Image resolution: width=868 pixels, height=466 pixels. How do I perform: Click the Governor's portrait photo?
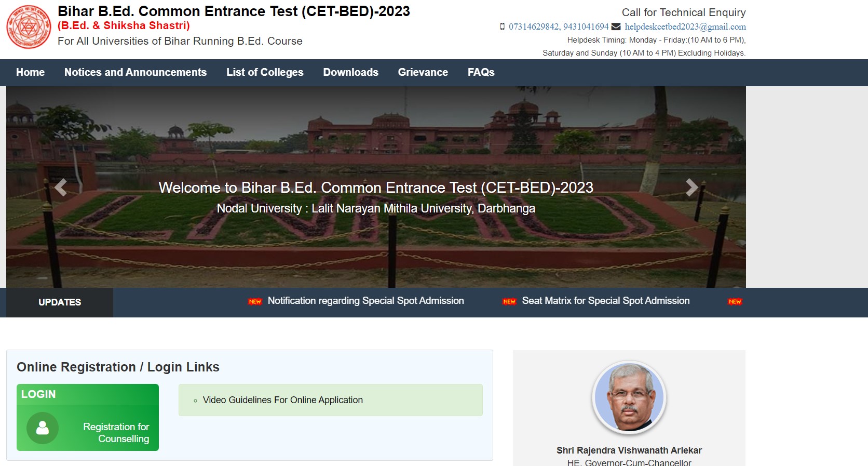pos(629,397)
